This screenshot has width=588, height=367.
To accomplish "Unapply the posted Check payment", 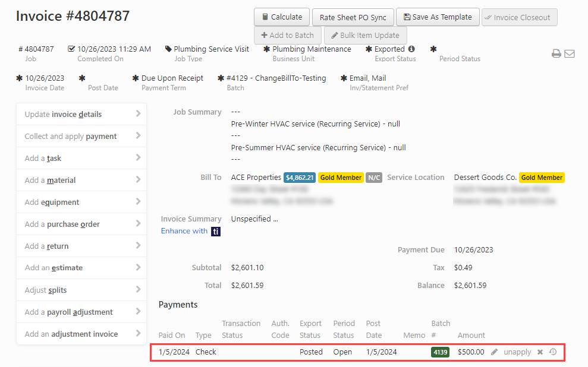I will (x=517, y=352).
